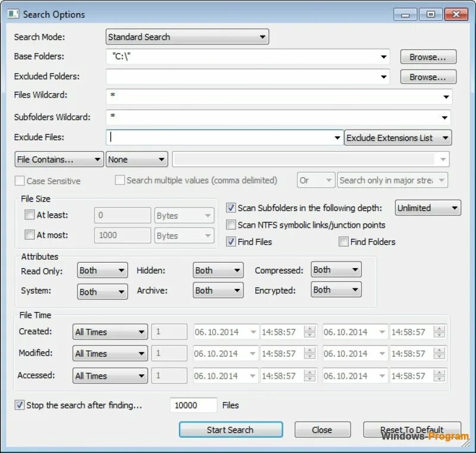The image size is (476, 453).
Task: Open the System attribute dropdown
Action: tap(102, 291)
